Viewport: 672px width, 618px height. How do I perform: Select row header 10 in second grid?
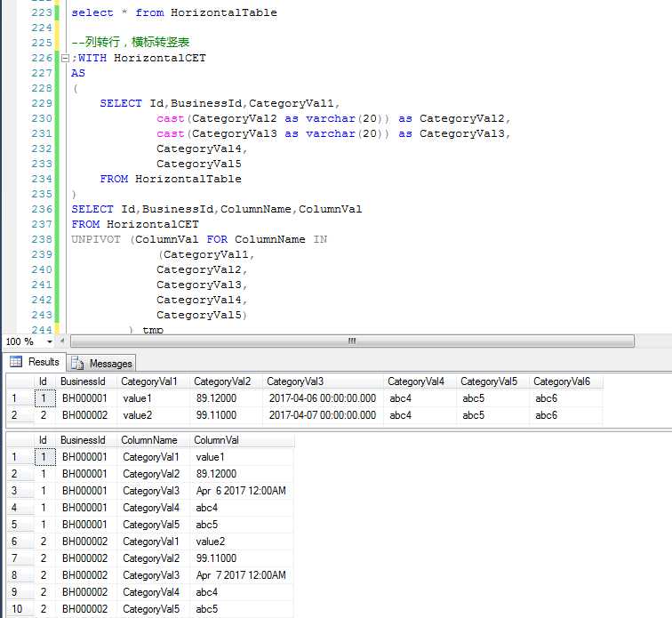pos(20,609)
